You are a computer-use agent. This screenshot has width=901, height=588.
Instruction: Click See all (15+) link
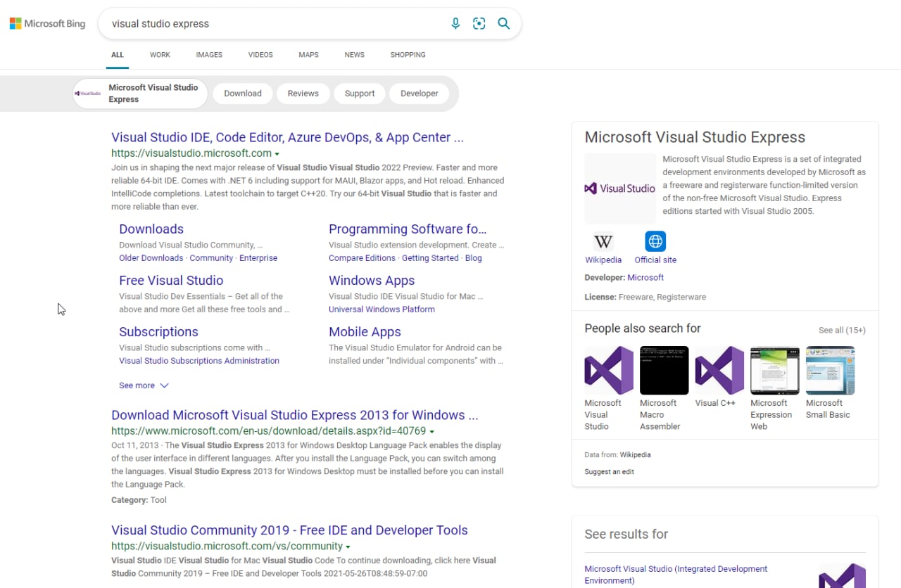(842, 330)
